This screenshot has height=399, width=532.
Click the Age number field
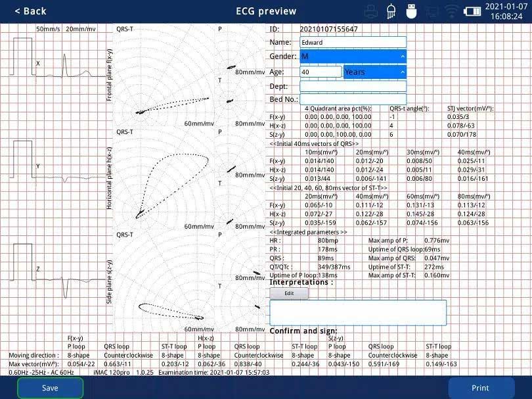pos(321,72)
